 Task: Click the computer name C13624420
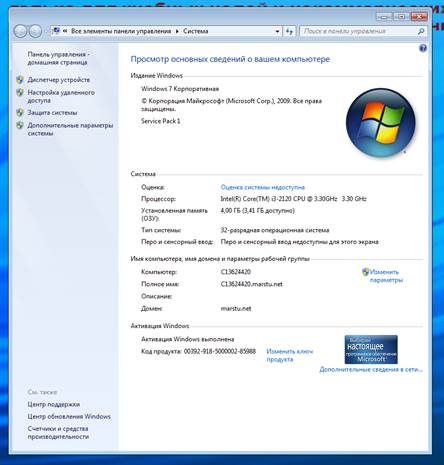tap(236, 272)
